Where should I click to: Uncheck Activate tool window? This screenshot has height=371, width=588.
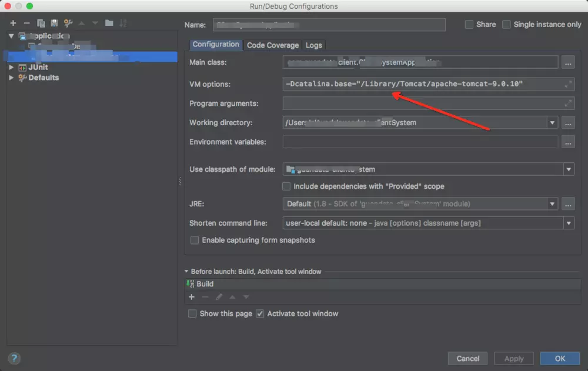click(x=260, y=313)
